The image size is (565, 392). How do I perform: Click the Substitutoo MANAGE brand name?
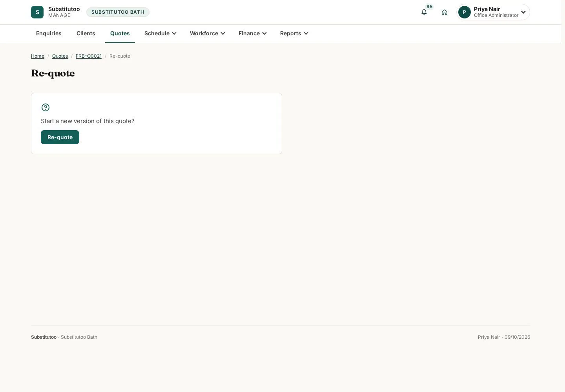pos(64,12)
